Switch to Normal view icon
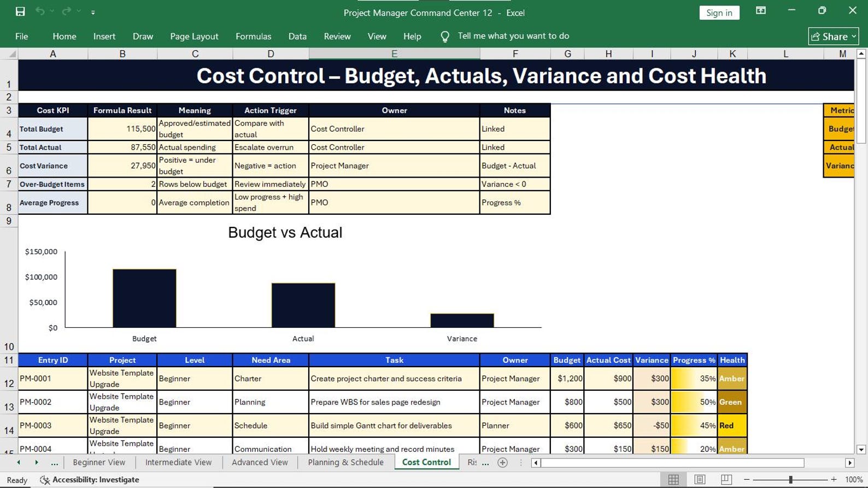This screenshot has width=868, height=488. [x=673, y=479]
